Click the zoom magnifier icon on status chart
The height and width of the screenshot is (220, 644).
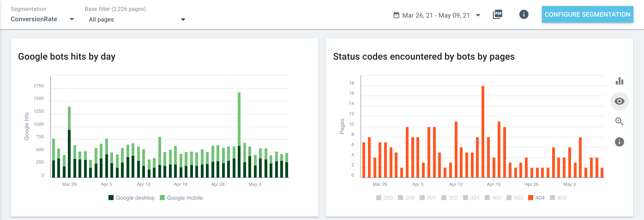pyautogui.click(x=619, y=121)
